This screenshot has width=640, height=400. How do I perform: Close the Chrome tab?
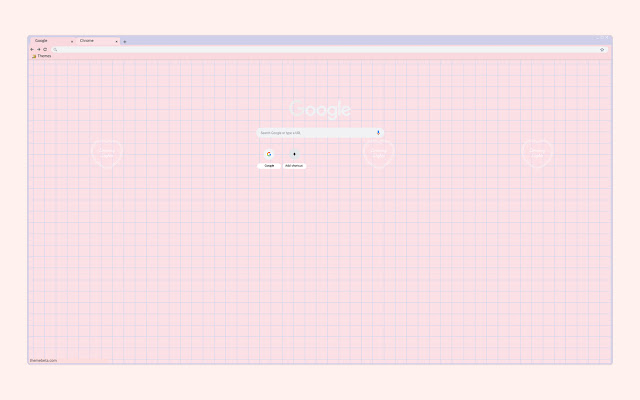click(x=116, y=42)
